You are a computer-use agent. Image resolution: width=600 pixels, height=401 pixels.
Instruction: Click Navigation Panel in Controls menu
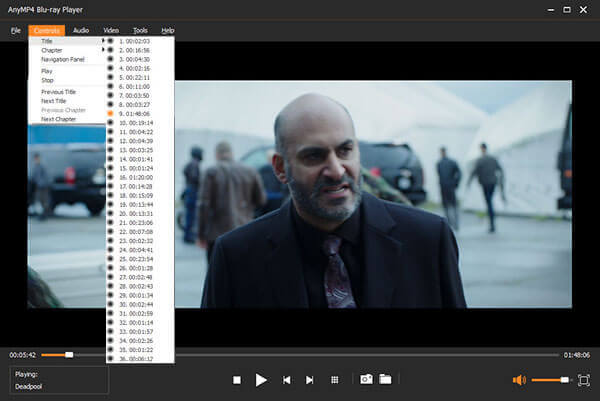point(63,59)
